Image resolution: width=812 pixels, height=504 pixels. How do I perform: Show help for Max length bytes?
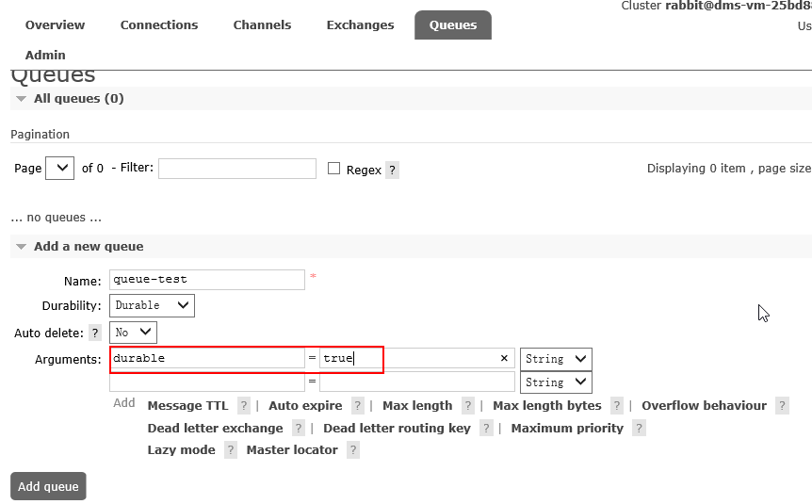coord(616,406)
